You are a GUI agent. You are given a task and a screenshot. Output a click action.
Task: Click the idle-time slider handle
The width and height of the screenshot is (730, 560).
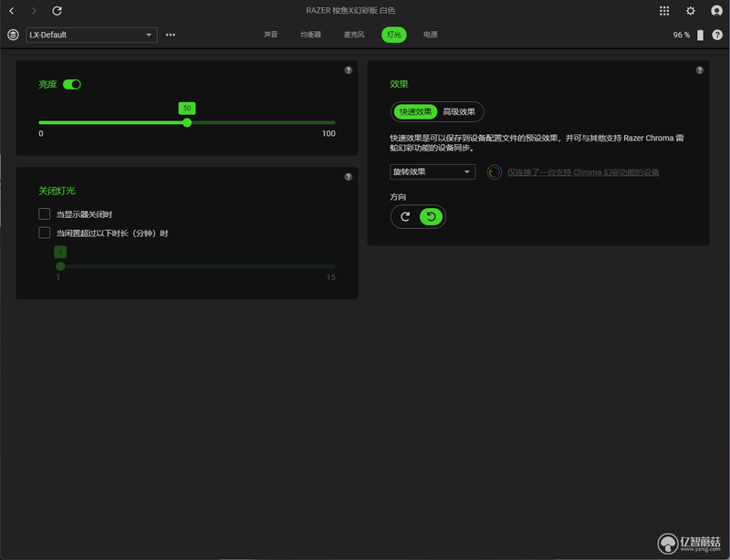pyautogui.click(x=60, y=266)
